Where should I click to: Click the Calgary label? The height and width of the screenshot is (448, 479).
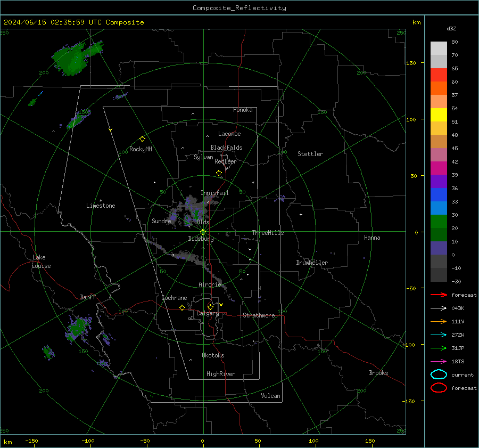208,313
